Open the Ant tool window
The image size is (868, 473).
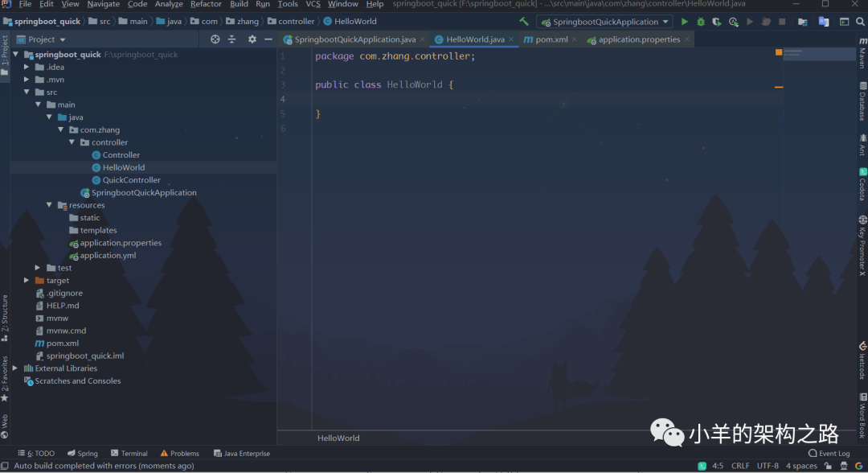click(862, 145)
